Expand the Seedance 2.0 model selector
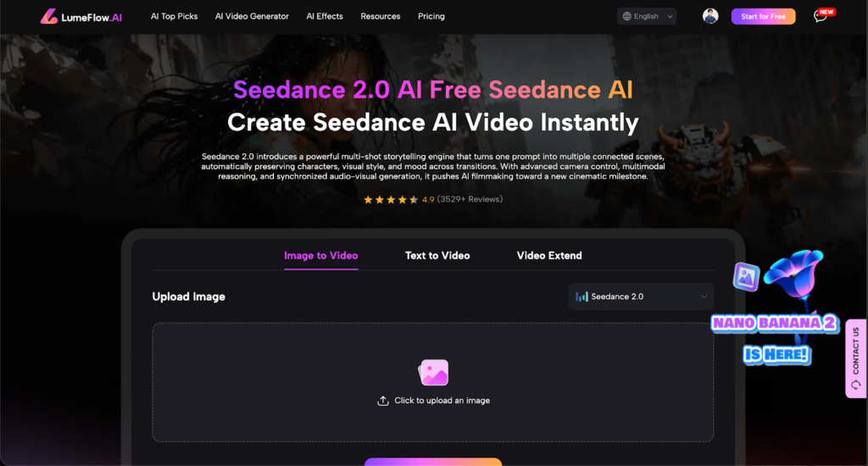 [641, 297]
